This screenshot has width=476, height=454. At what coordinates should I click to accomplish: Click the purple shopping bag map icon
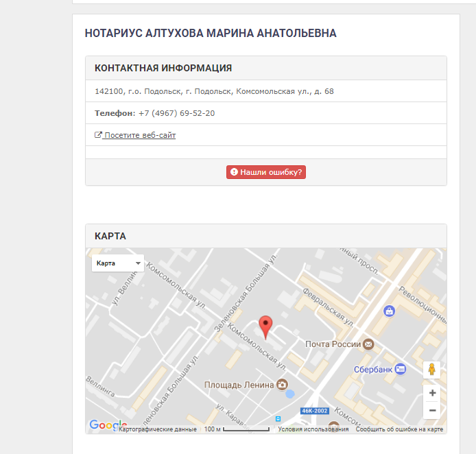click(390, 311)
